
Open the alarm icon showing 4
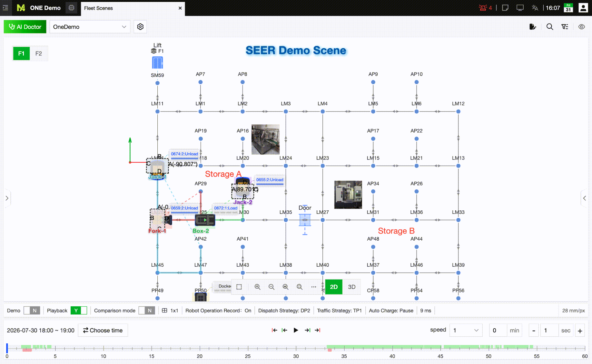[x=485, y=8]
